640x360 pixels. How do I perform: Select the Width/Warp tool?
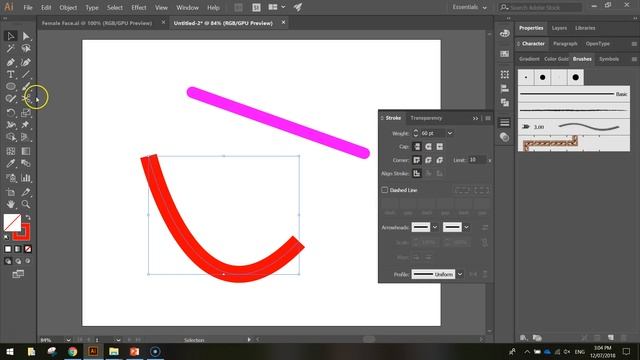click(11, 125)
